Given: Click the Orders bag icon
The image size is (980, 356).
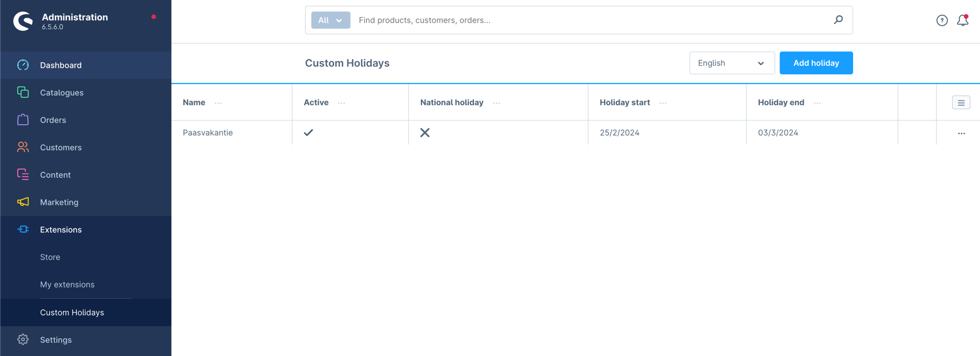Looking at the screenshot, I should pyautogui.click(x=23, y=119).
